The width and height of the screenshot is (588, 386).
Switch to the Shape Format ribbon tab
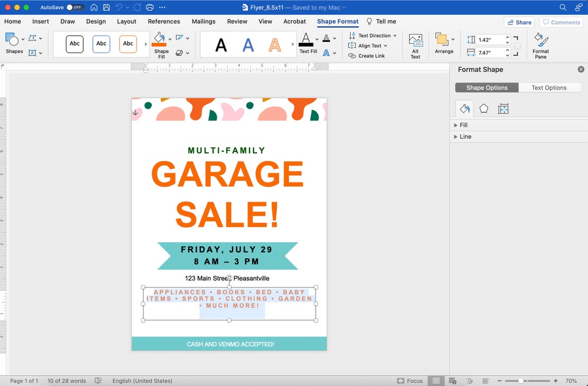coord(338,21)
